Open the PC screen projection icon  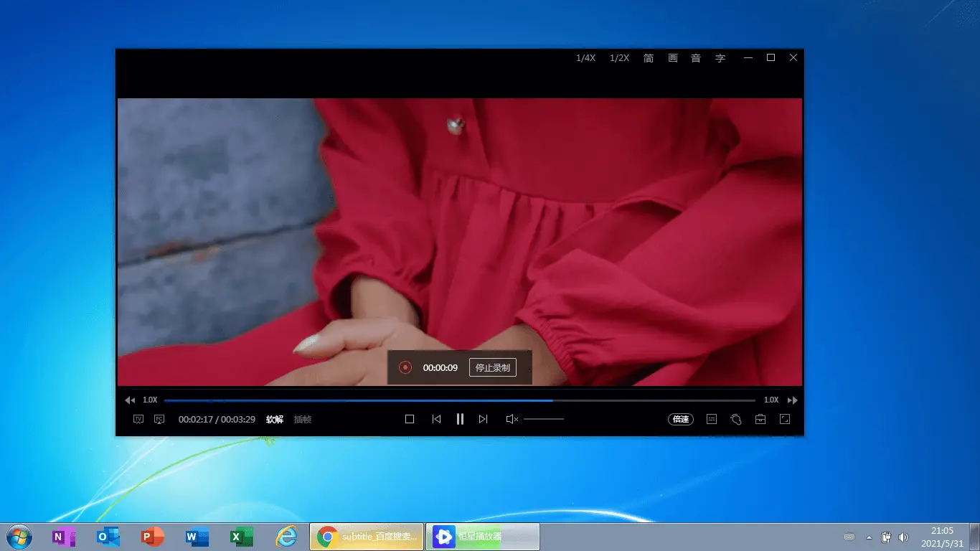coord(159,419)
